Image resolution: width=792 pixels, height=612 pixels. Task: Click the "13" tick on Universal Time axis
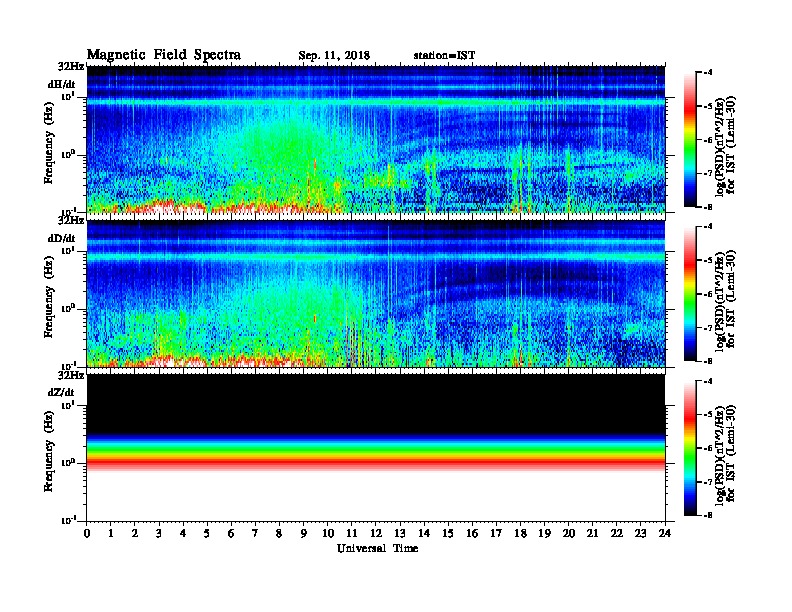400,534
